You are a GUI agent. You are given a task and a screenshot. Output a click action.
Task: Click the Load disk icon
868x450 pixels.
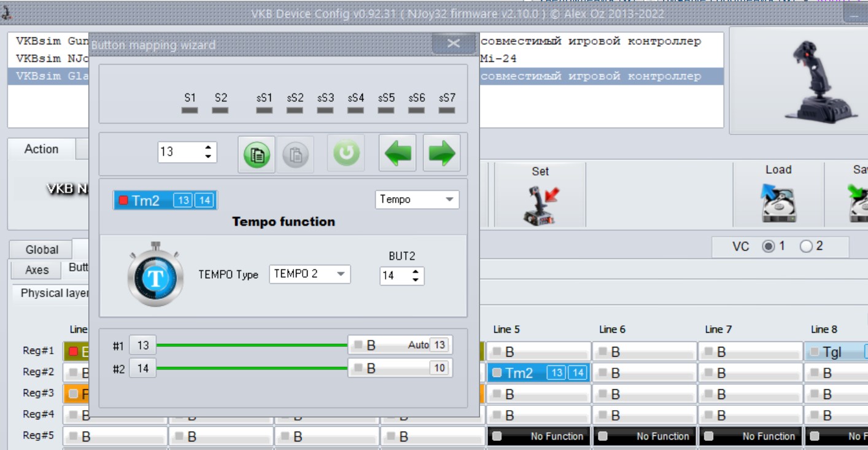(x=778, y=203)
